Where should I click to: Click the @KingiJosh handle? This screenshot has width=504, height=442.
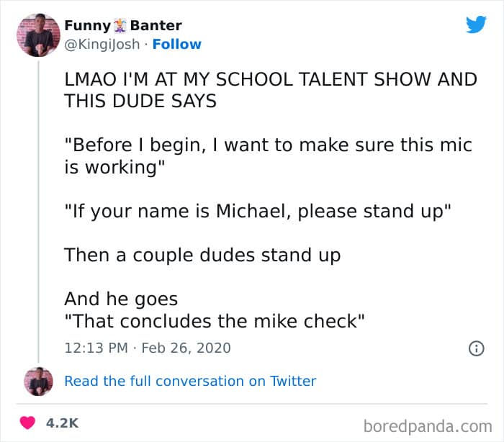click(x=102, y=45)
